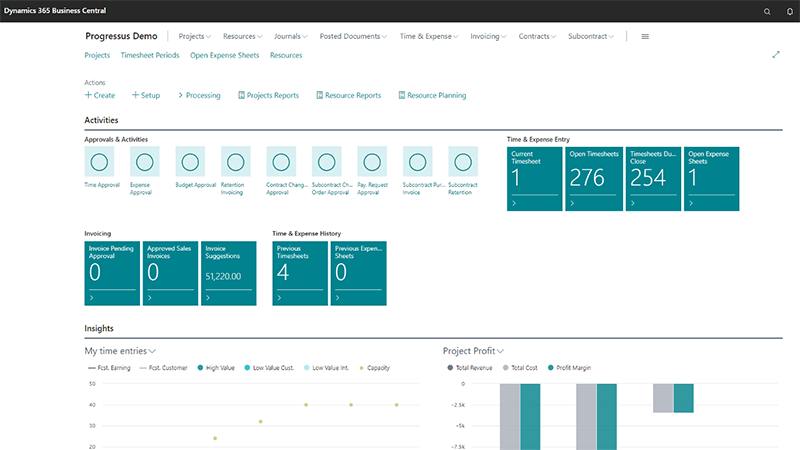The image size is (800, 450).
Task: Open the Pay. Request Approval circle tile
Action: pyautogui.click(x=372, y=162)
